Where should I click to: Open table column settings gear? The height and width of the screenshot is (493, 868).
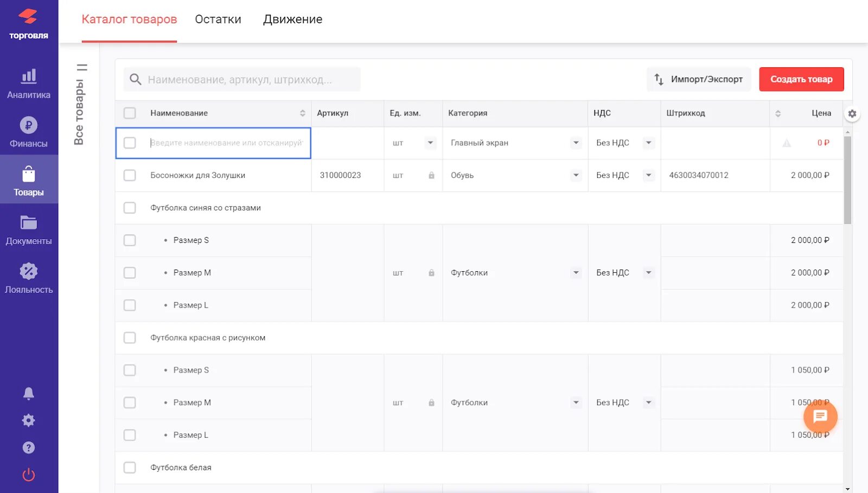852,114
